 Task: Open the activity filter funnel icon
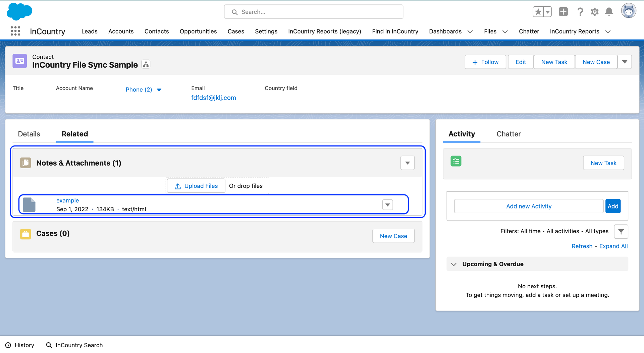(x=621, y=232)
